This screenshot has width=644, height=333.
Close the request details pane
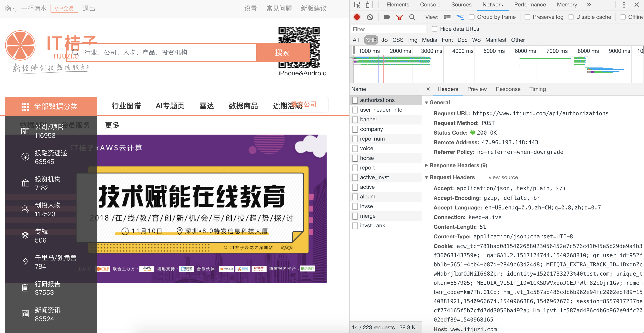point(428,89)
